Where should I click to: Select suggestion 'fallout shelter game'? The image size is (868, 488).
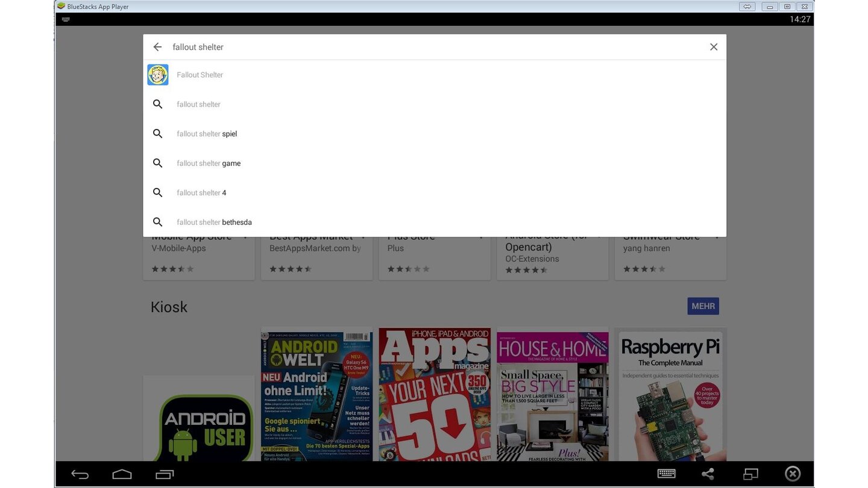(435, 163)
